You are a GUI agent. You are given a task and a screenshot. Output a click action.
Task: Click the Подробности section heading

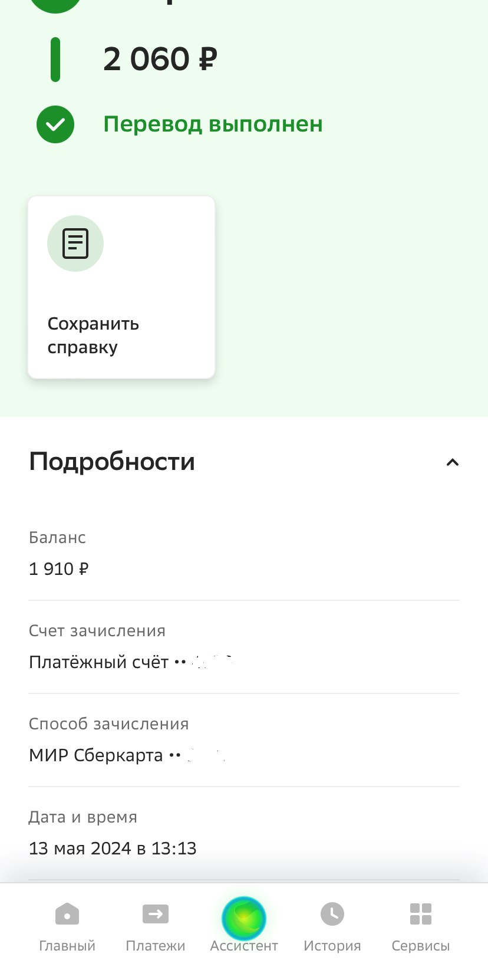click(112, 462)
